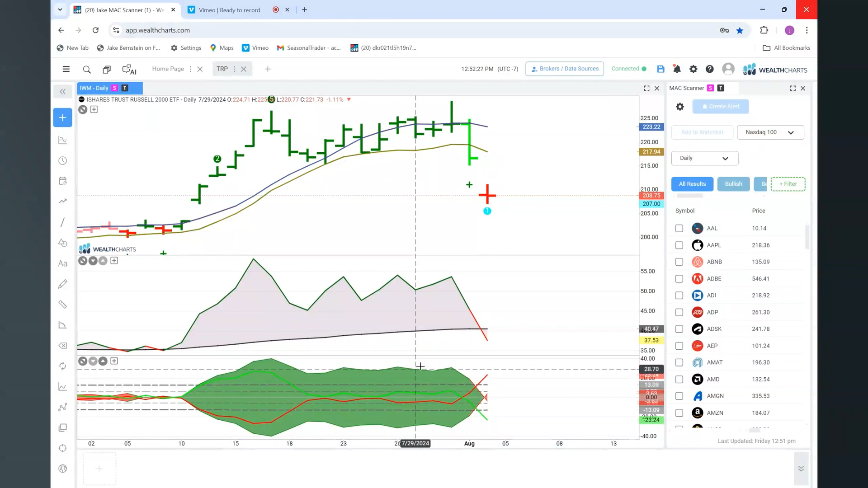The height and width of the screenshot is (488, 868).
Task: Hide the price pane indicator eye-slash icon
Action: tap(83, 109)
